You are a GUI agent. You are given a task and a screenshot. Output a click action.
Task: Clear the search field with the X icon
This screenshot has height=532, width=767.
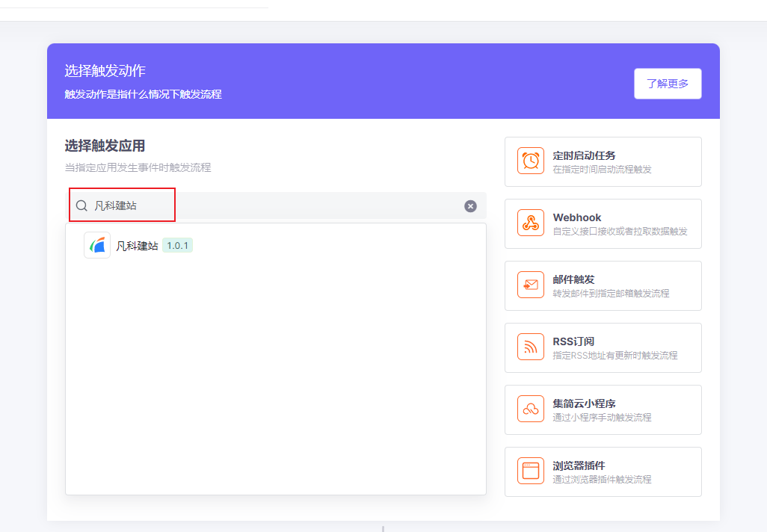coord(470,206)
